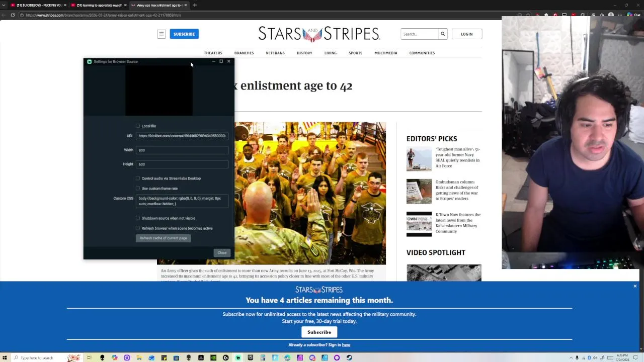Viewport: 644px width, 362px height.
Task: Click Close in the Browser Source settings
Action: pos(222,253)
